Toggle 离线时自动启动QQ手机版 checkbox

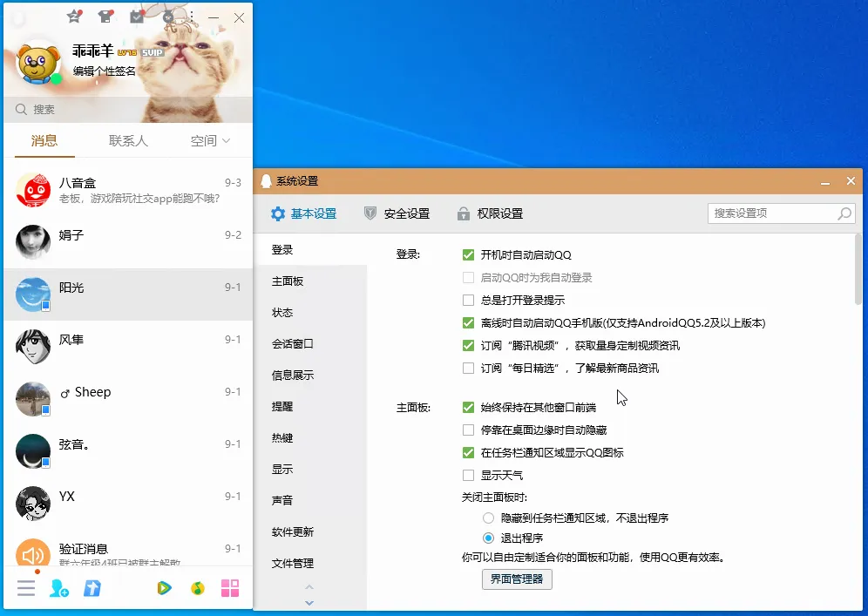[x=468, y=322]
